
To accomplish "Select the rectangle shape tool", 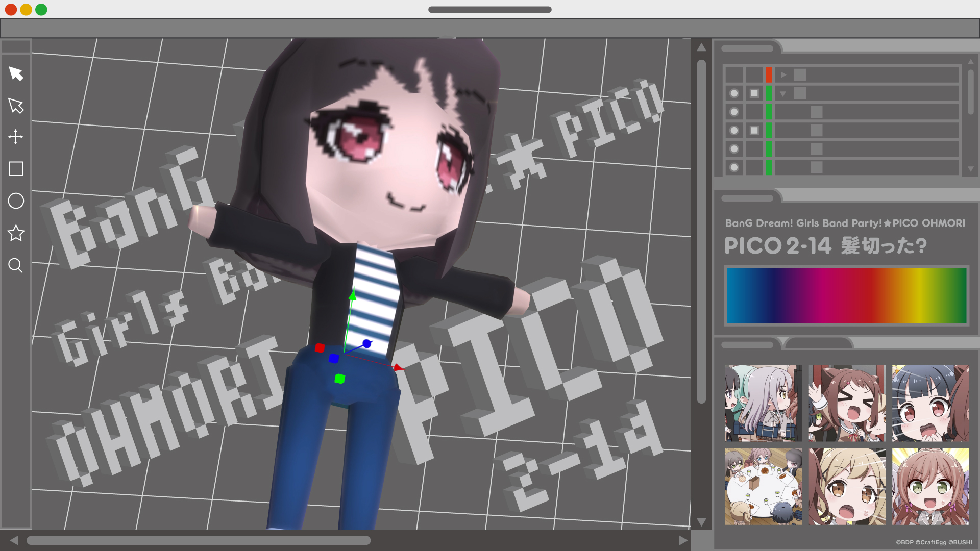I will coord(16,169).
